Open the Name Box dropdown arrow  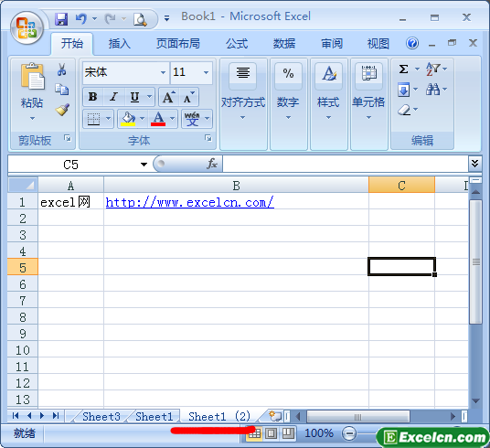[144, 165]
